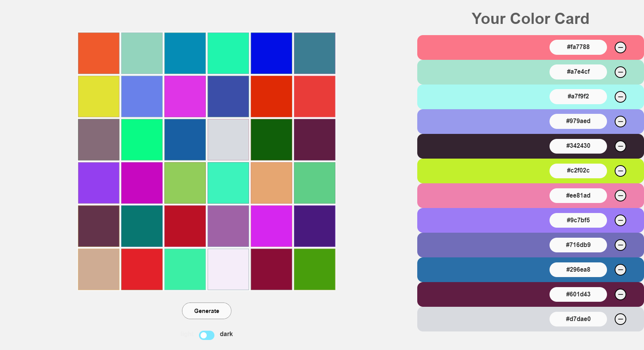Pick the orange swatch in the top-left corner
The width and height of the screenshot is (644, 350).
pos(99,53)
